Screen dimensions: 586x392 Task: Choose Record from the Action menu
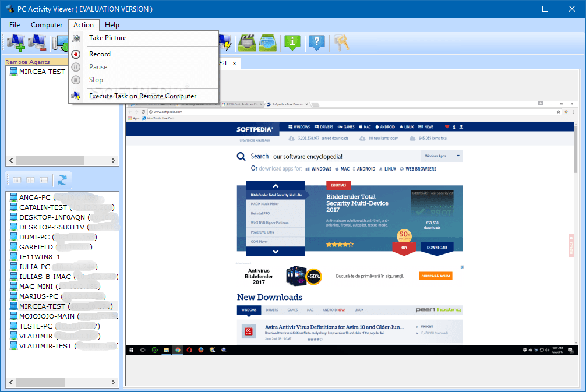143,55
